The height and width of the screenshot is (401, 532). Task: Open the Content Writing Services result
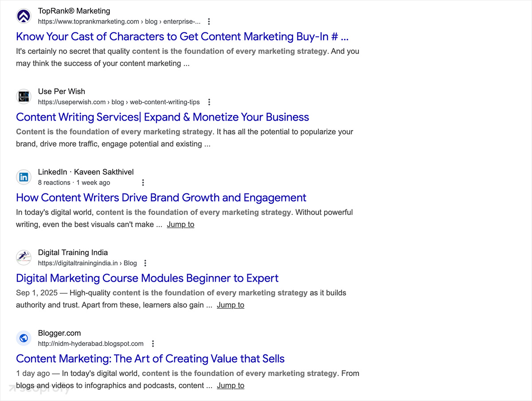[x=162, y=117]
